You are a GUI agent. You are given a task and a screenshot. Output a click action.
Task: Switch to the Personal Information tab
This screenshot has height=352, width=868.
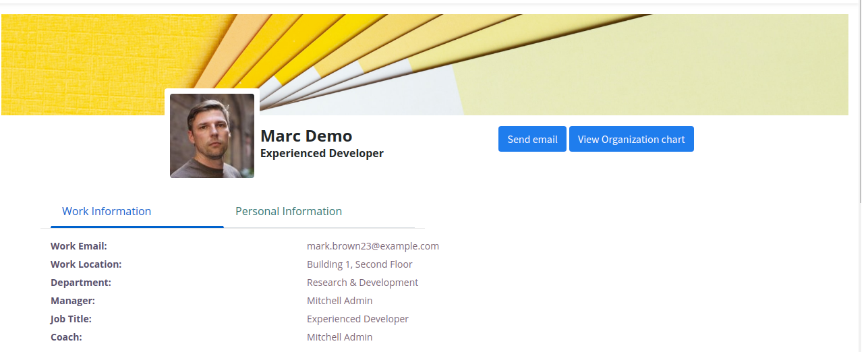click(x=288, y=212)
